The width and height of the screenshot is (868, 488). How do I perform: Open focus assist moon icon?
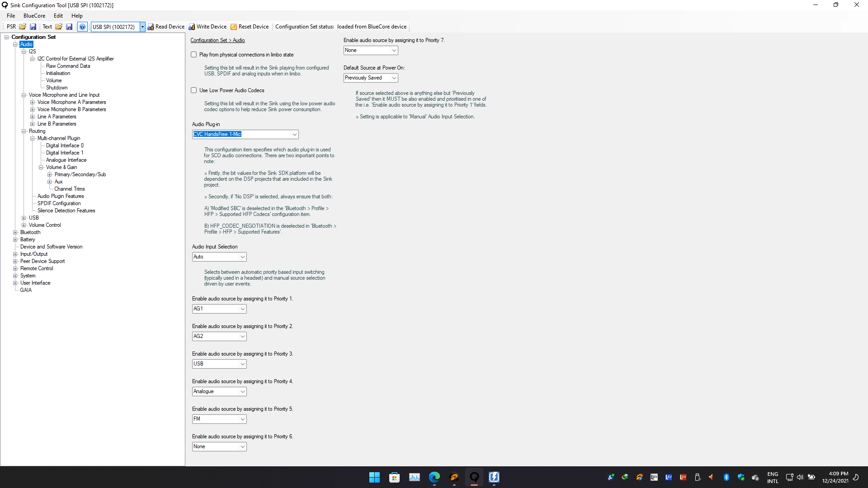coord(856,477)
